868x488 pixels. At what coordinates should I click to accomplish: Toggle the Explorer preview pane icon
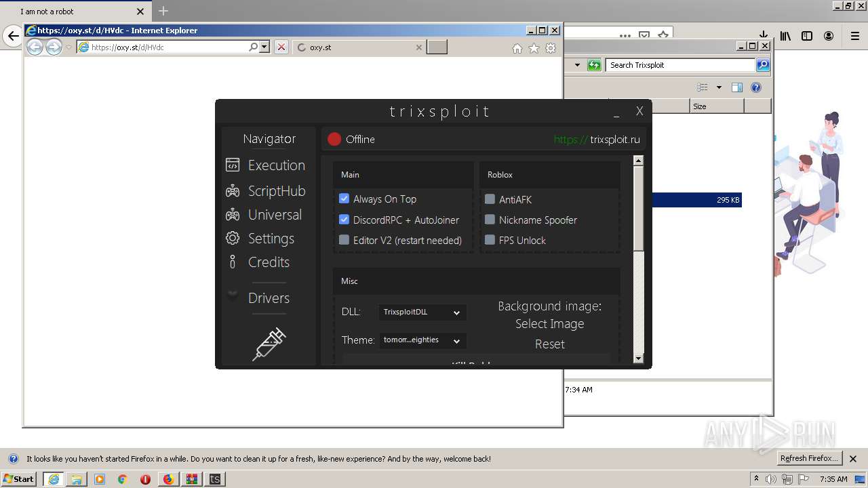[737, 87]
